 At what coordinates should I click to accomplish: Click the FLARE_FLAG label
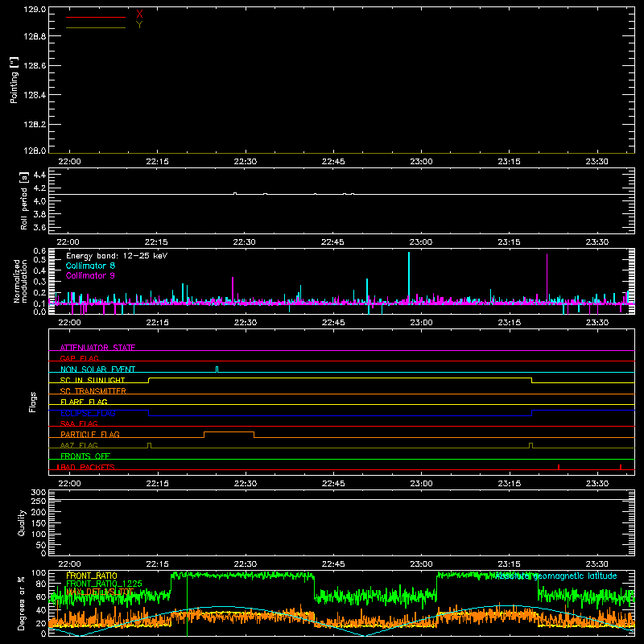84,402
